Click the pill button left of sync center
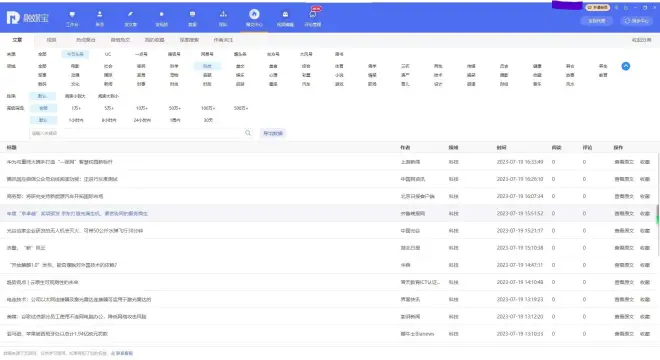Image resolution: width=660 pixels, height=360 pixels. pos(597,21)
